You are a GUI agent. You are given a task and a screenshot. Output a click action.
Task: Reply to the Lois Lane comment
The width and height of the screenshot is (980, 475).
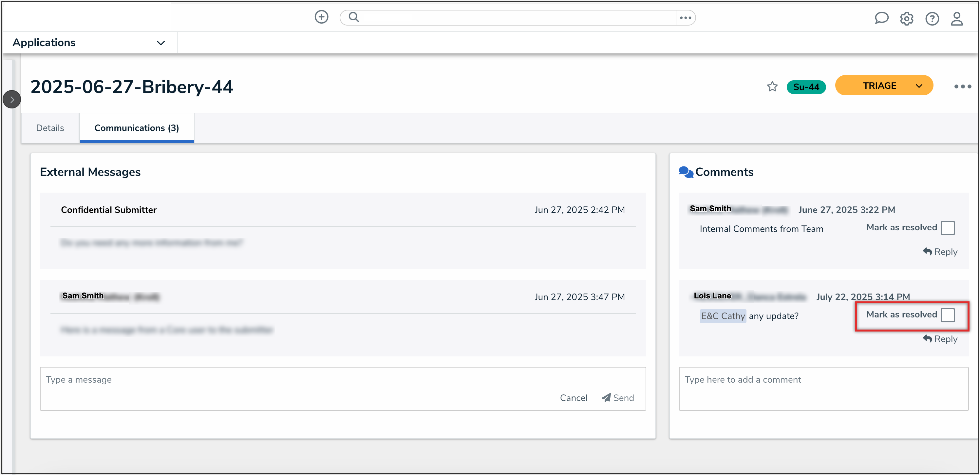click(x=940, y=339)
